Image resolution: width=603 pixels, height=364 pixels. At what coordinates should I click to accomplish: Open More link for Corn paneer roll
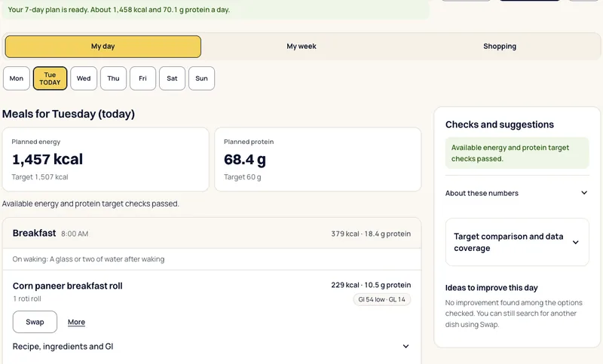77,322
